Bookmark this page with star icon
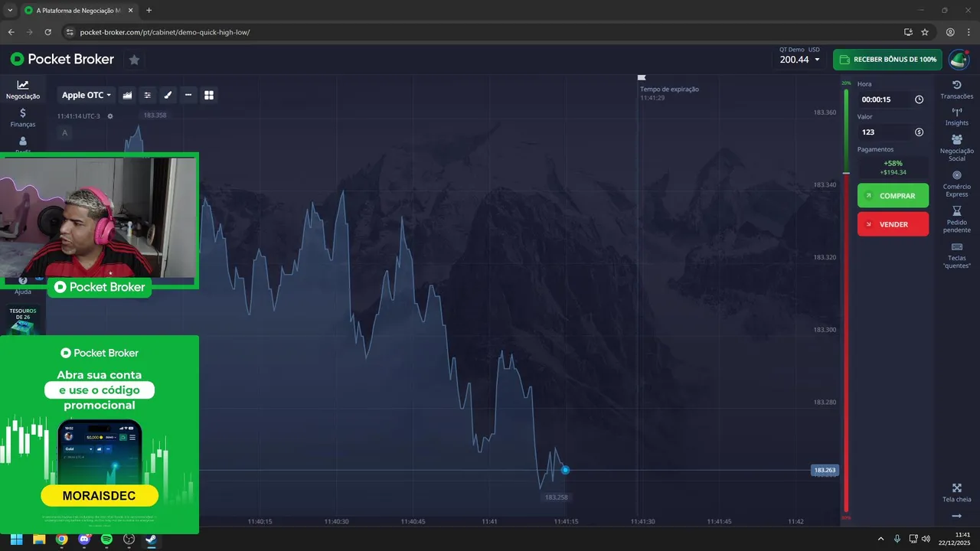The image size is (980, 551). coord(925,32)
